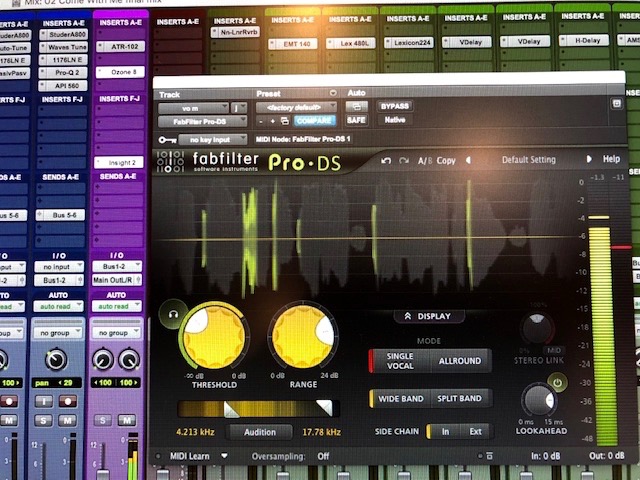Click the undo arrow in Pro-DS header

coord(386,160)
